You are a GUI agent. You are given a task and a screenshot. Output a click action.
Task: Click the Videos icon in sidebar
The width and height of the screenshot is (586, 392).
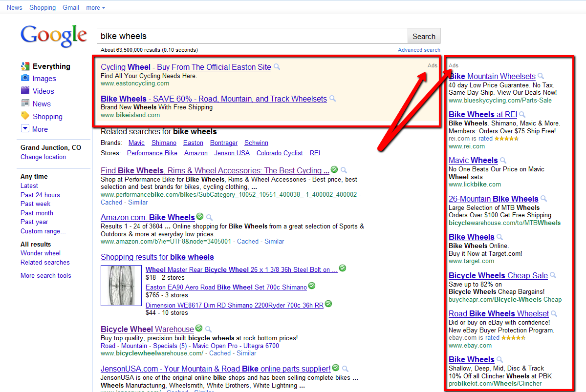tap(25, 91)
